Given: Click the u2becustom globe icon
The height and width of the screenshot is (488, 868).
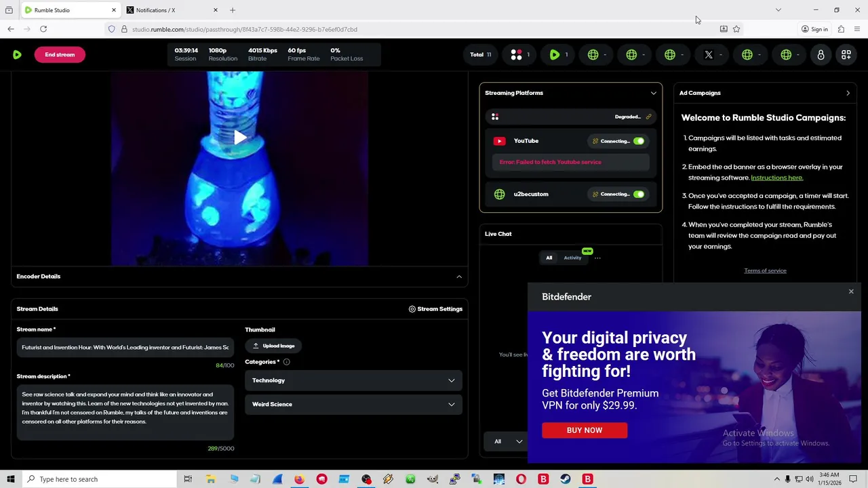Looking at the screenshot, I should tap(499, 195).
